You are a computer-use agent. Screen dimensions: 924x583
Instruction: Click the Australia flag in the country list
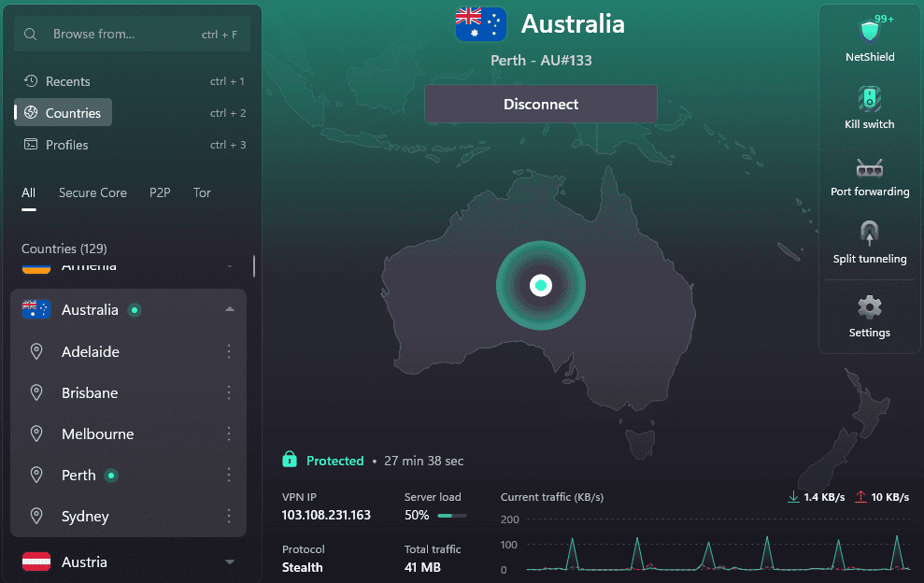point(36,309)
